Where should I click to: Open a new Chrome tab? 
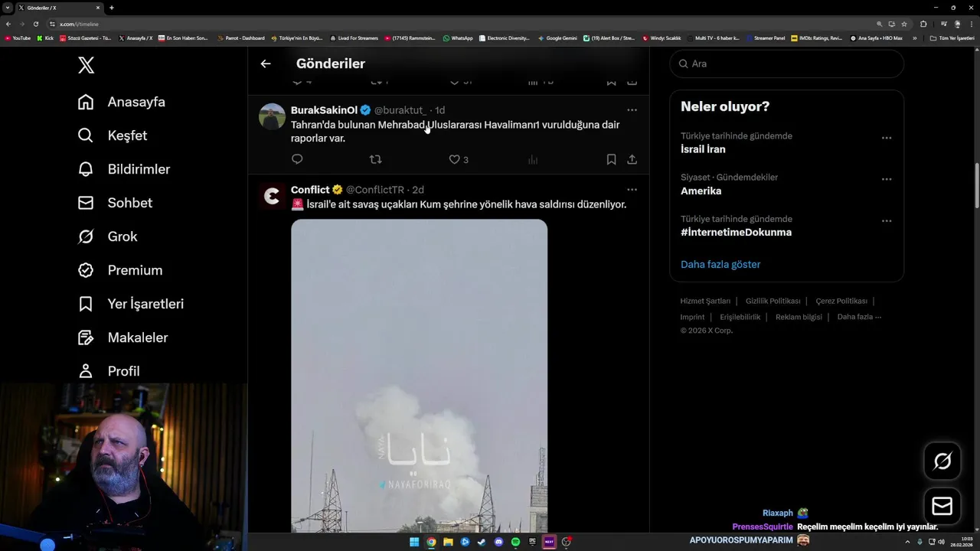(x=111, y=8)
